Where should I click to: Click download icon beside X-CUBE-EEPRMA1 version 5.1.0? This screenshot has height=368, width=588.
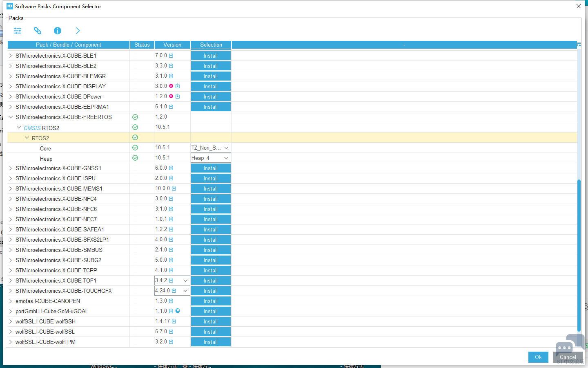click(171, 107)
